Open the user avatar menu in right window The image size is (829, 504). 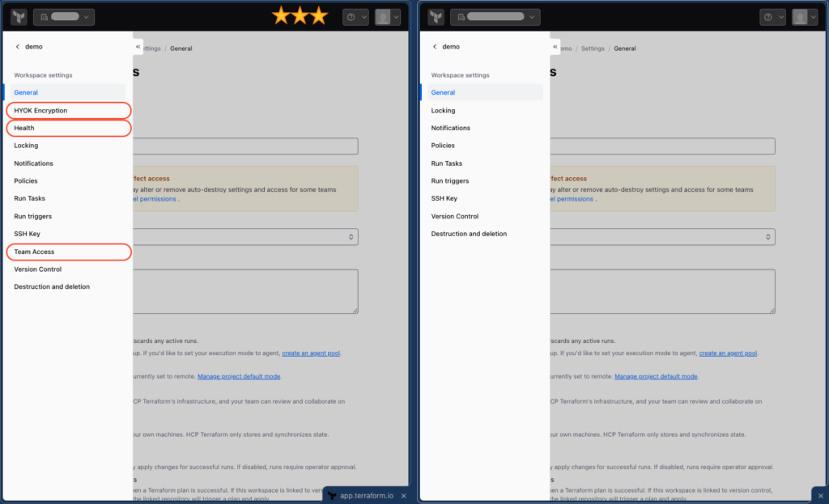click(x=804, y=17)
